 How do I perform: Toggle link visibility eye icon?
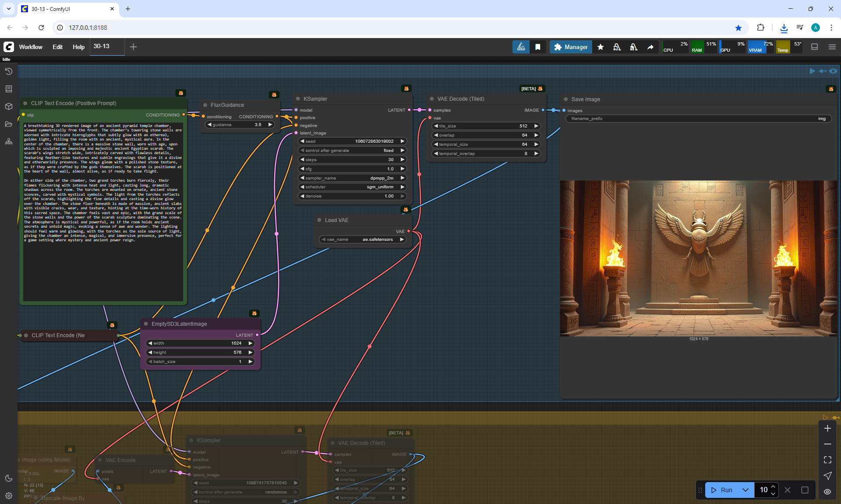click(827, 491)
